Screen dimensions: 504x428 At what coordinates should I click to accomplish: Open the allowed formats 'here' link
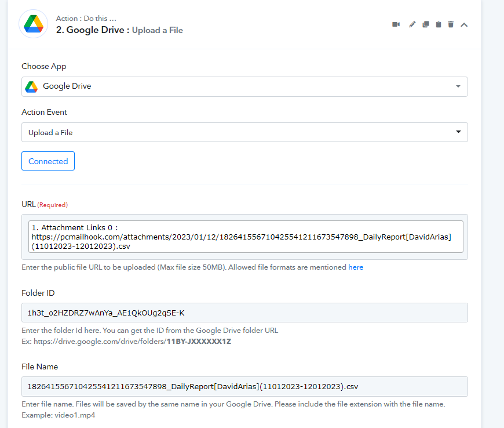tap(356, 267)
